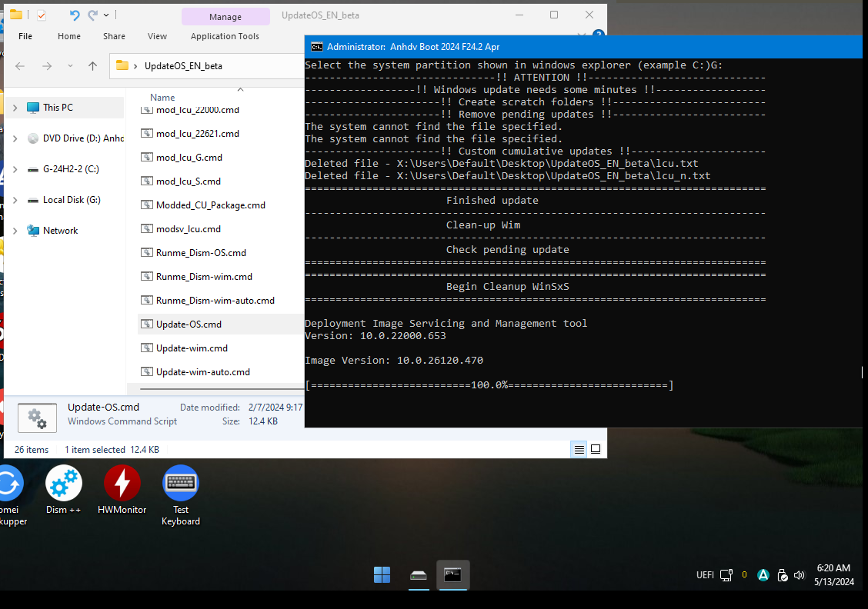
Task: Go back using the Back arrow
Action: (x=20, y=66)
